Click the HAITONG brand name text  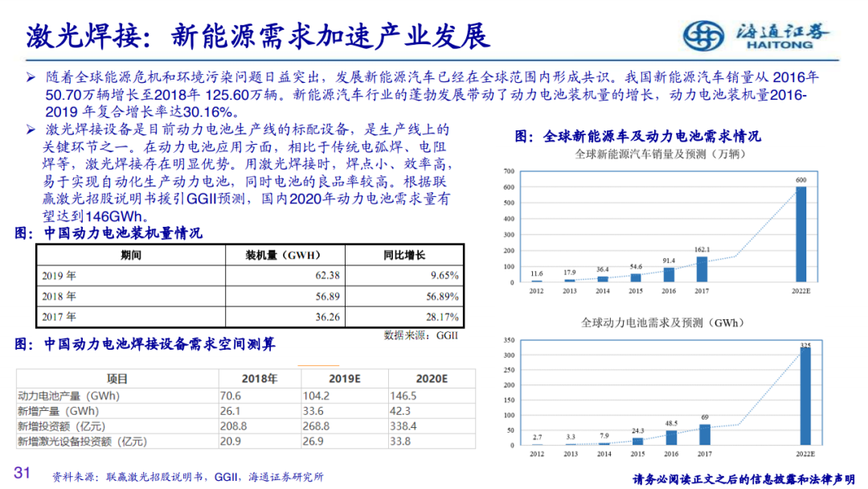click(x=780, y=45)
